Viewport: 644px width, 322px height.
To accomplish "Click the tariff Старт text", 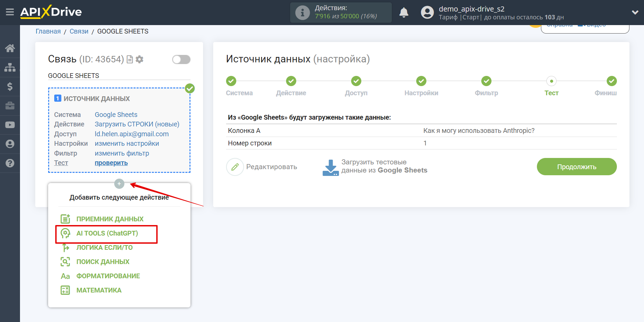I will point(471,17).
